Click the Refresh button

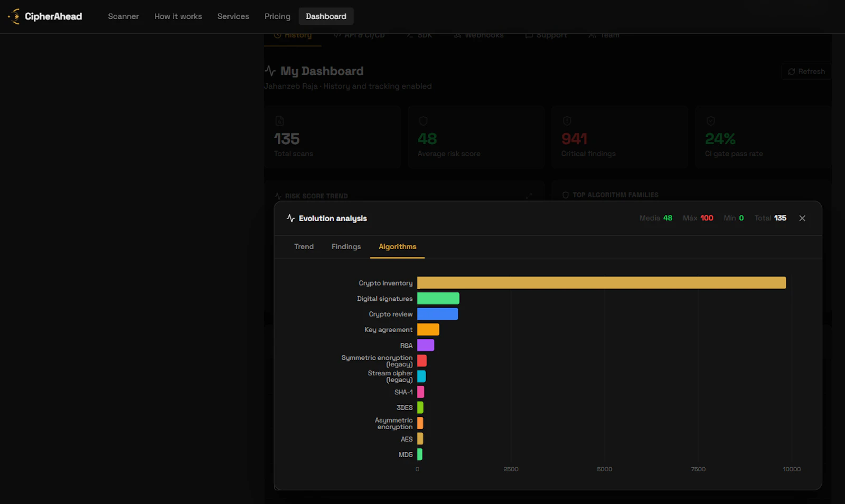coord(806,72)
